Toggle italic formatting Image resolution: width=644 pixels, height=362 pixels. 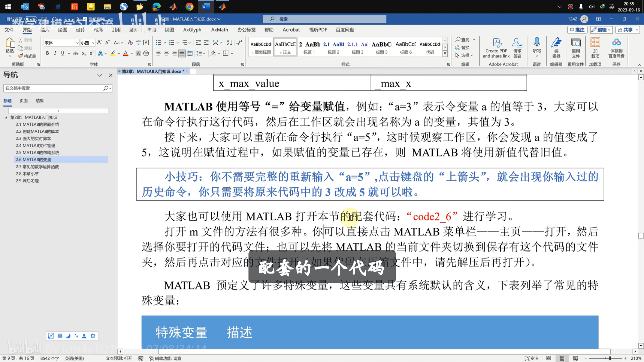(55, 53)
